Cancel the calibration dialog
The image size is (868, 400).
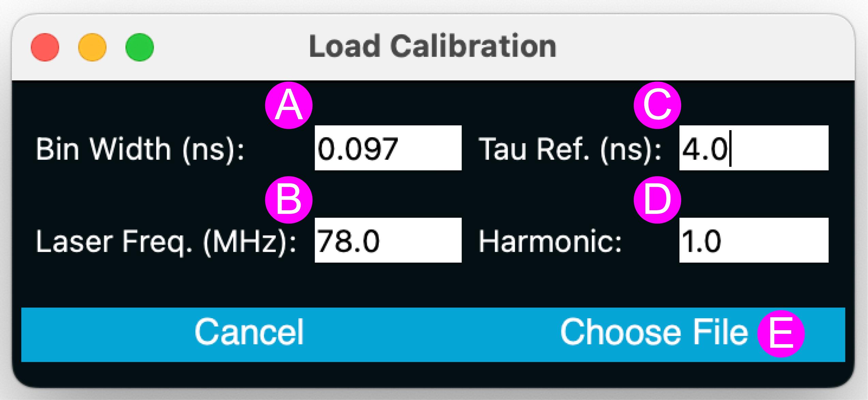click(249, 332)
